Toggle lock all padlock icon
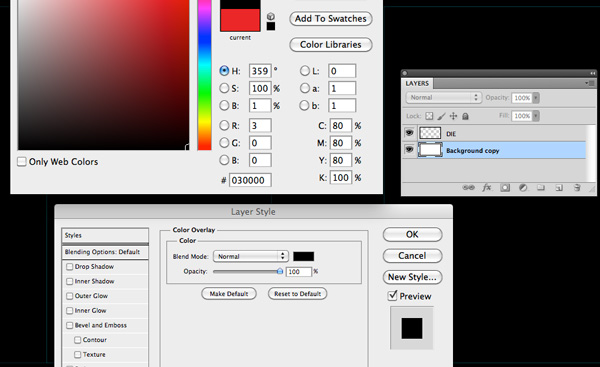The height and width of the screenshot is (367, 600). coord(465,116)
